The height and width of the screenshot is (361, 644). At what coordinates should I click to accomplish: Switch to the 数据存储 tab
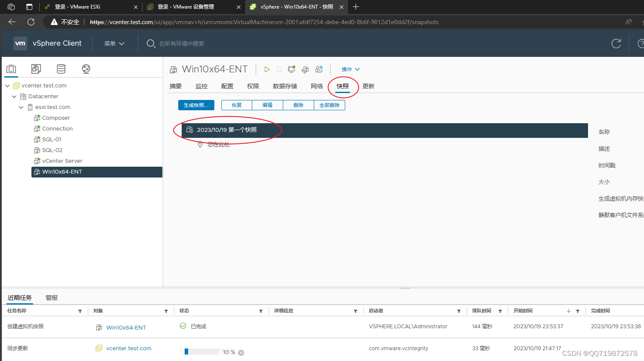[285, 86]
